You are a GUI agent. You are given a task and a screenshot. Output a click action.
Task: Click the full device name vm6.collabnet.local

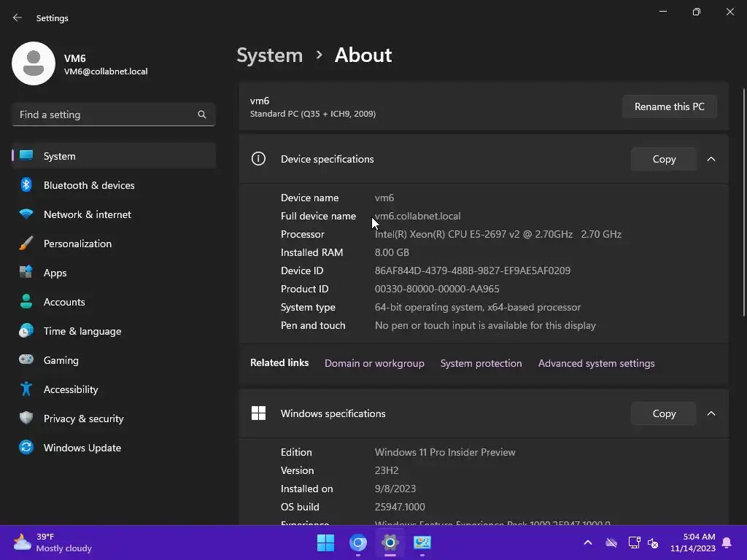417,216
